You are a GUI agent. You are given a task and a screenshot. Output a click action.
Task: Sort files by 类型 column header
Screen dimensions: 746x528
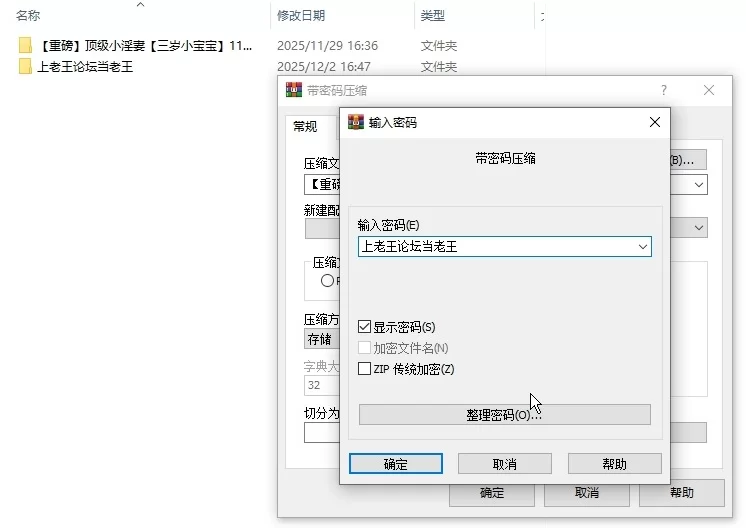click(433, 16)
